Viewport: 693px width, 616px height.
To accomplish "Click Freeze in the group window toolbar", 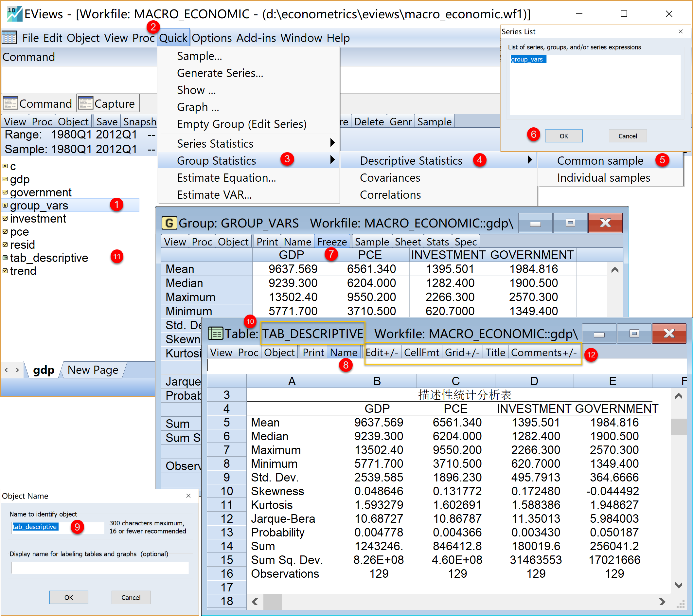I will (331, 242).
